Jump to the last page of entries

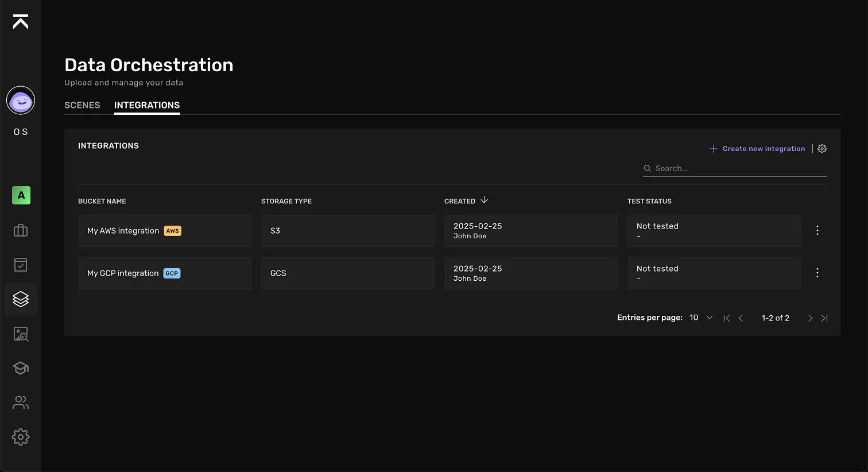pyautogui.click(x=824, y=318)
